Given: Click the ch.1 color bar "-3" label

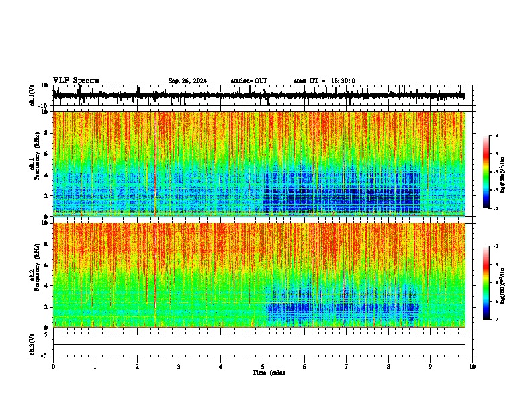Looking at the screenshot, I should (x=495, y=135).
